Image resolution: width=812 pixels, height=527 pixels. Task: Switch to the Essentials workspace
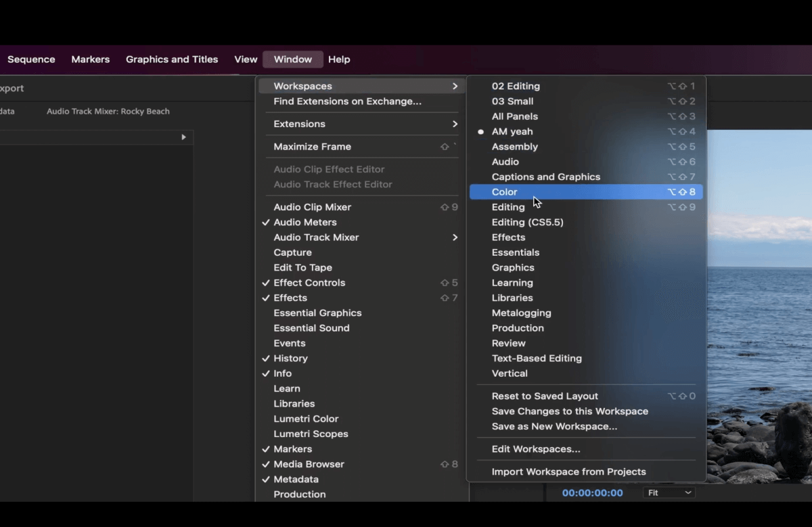(586, 252)
